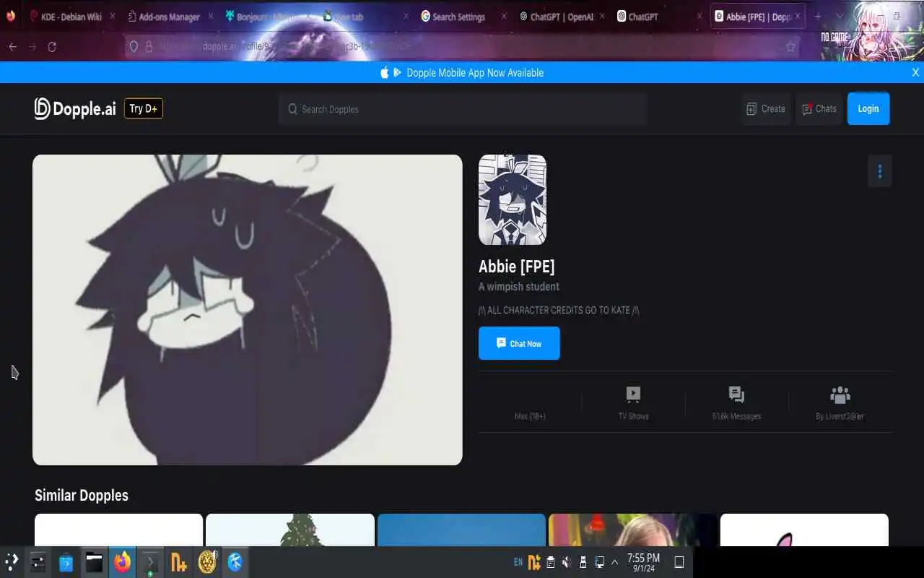Open the Chats page
The height and width of the screenshot is (578, 924).
point(819,108)
